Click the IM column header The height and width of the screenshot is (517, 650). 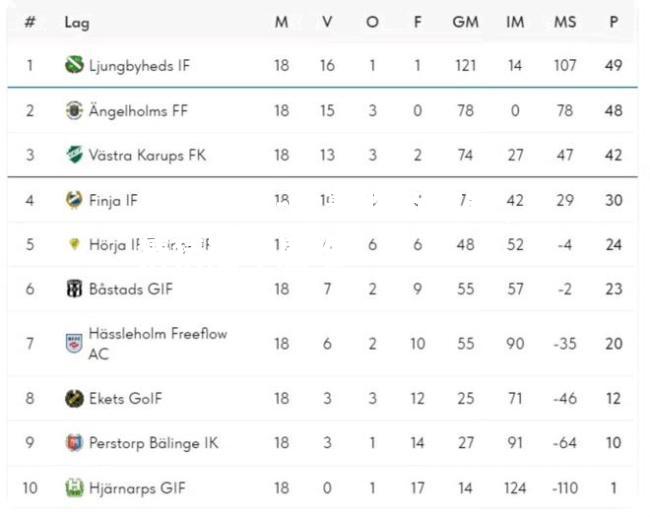pyautogui.click(x=515, y=22)
